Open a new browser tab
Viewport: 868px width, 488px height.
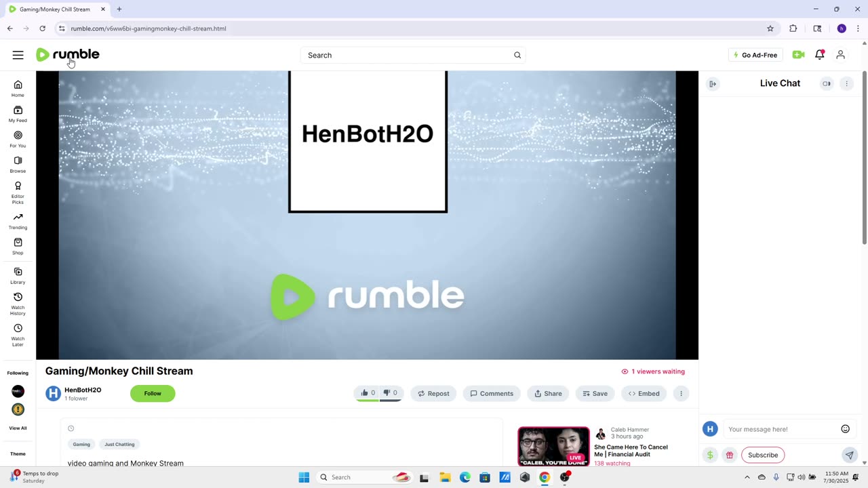point(119,9)
